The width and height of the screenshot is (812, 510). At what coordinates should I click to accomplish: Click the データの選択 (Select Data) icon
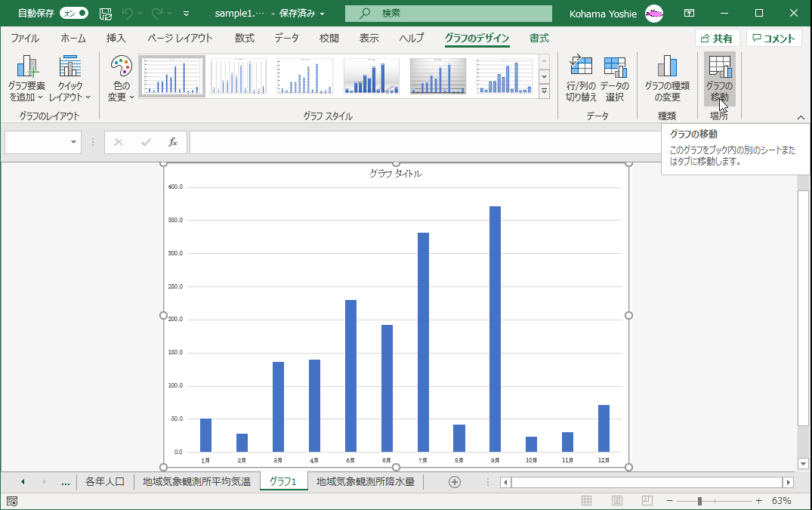click(615, 68)
